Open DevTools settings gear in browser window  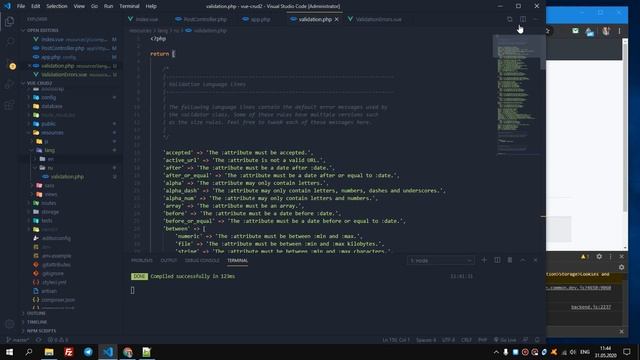599,256
